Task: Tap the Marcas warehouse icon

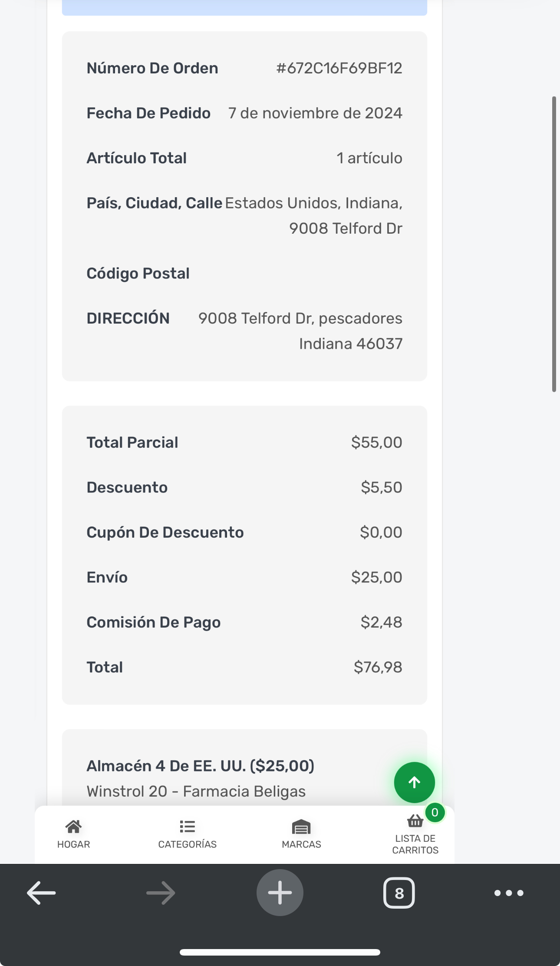Action: [301, 827]
